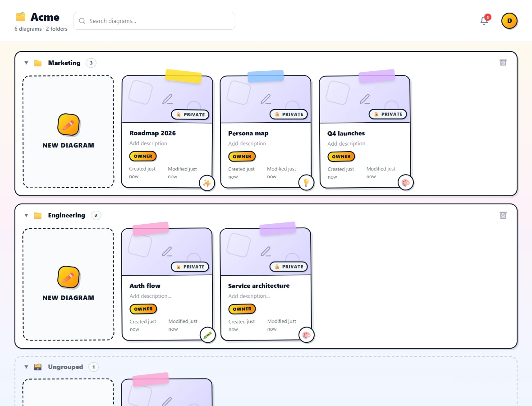The height and width of the screenshot is (406, 532).
Task: Click the Engineering count badge 2
Action: pos(96,215)
